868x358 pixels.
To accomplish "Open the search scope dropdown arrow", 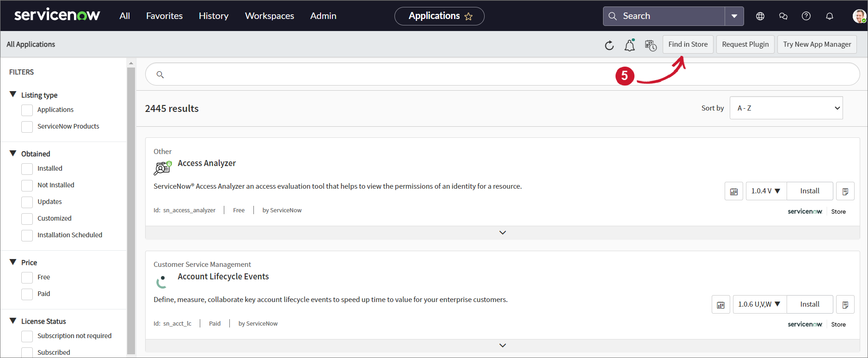I will click(734, 16).
